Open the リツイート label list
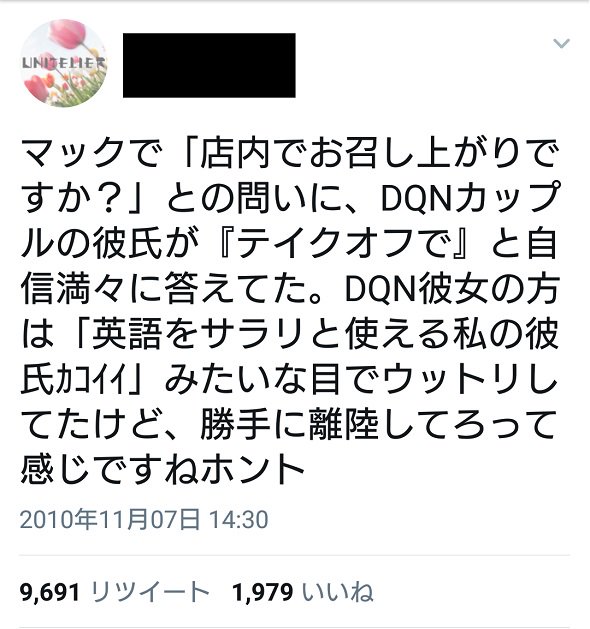The width and height of the screenshot is (590, 629). coord(151,592)
